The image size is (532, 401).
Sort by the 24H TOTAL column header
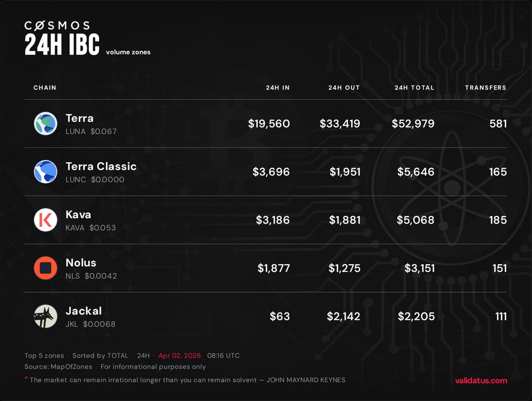(x=414, y=88)
